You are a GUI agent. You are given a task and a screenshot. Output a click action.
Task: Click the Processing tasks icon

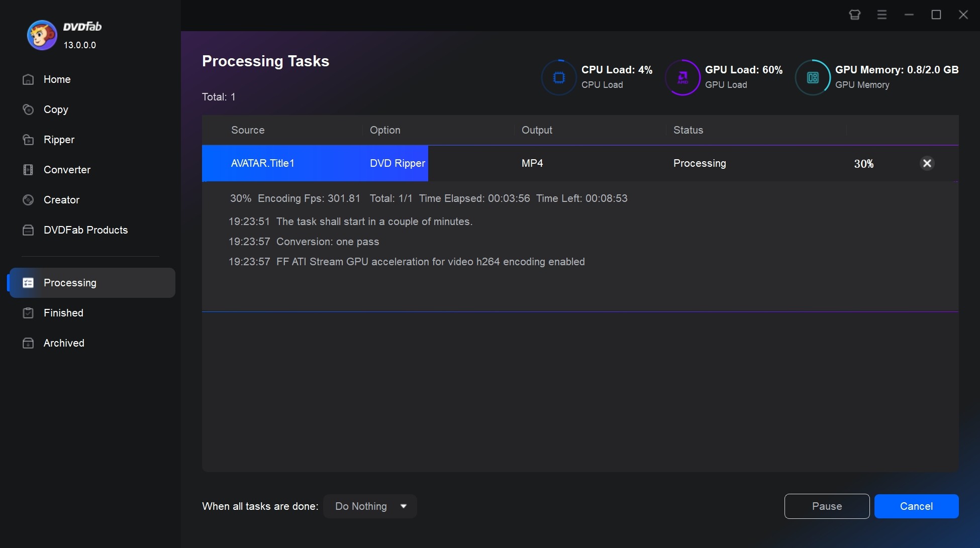[27, 282]
